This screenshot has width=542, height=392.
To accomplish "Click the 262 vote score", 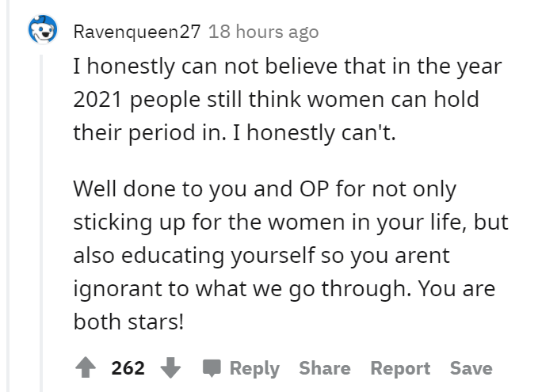I will [x=128, y=368].
